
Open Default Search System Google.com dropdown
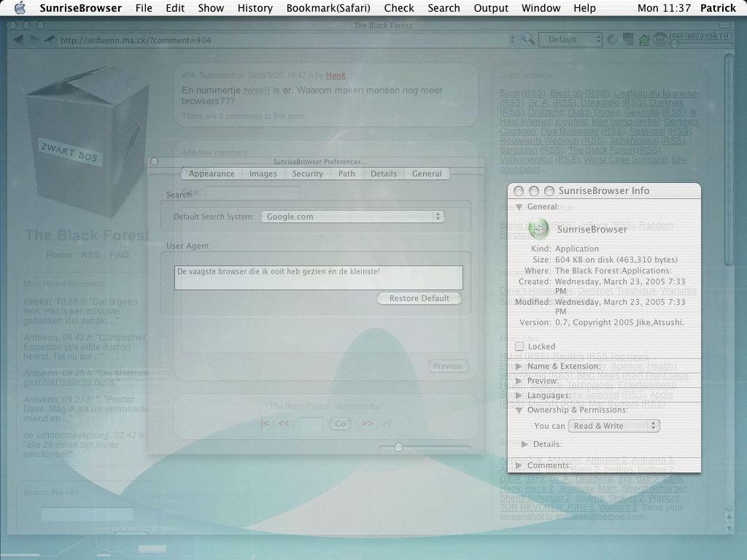(x=352, y=217)
